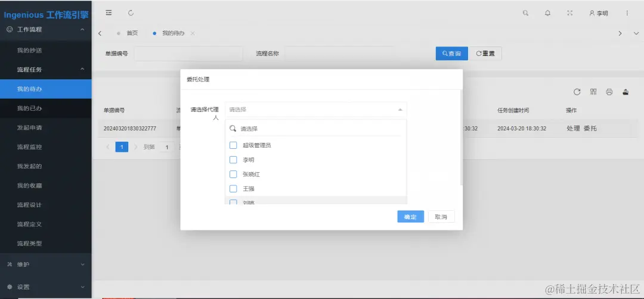
Task: Toggle the sidebar collapse icon
Action: [109, 13]
